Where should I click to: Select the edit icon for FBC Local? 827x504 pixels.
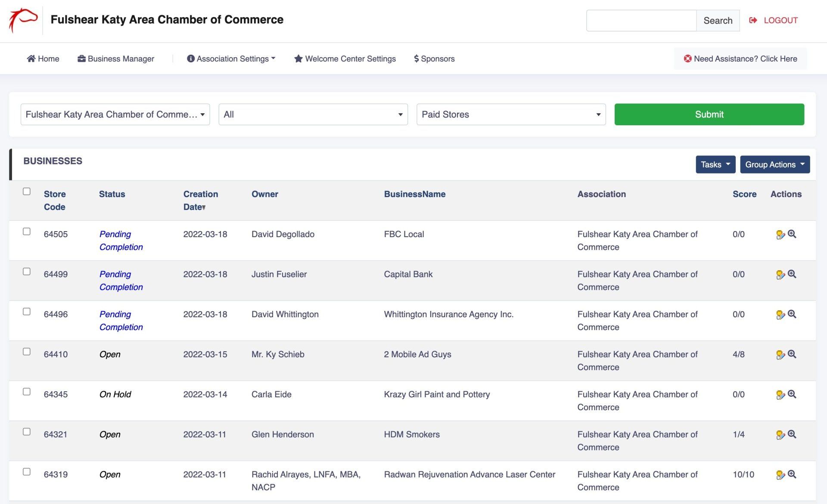point(780,235)
